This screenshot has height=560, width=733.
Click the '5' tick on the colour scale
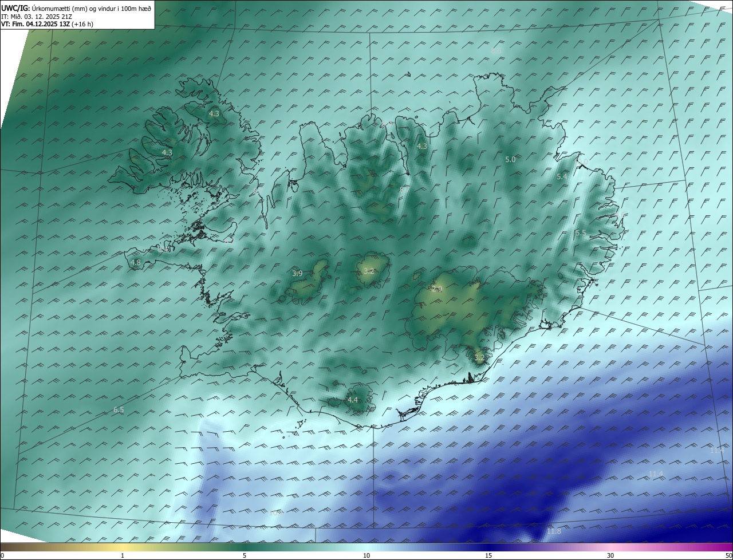tap(245, 555)
